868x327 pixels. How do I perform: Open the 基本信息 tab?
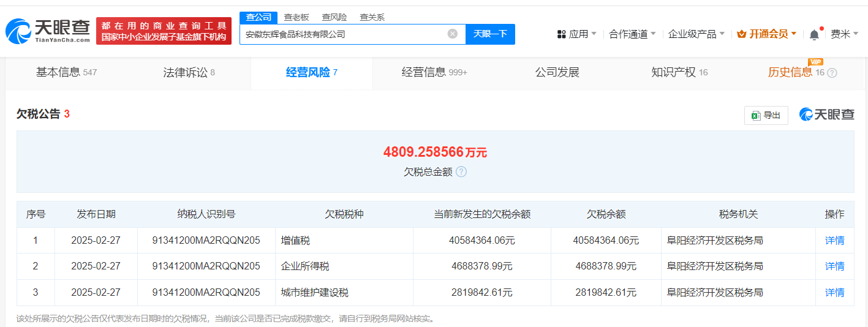[66, 72]
